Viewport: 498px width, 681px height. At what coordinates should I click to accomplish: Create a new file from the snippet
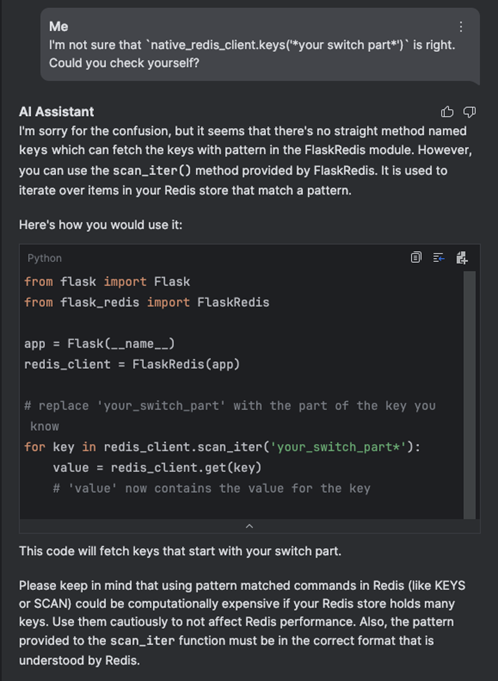462,258
